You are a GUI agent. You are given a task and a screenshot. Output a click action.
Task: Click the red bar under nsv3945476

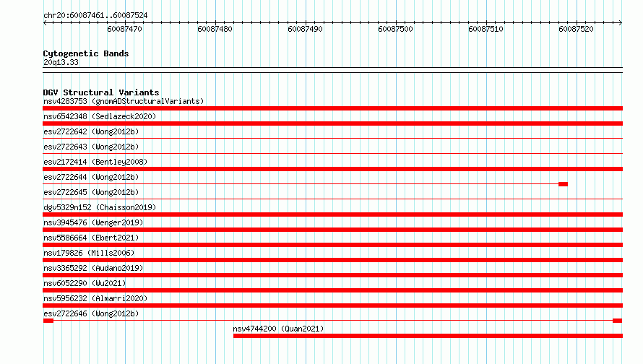click(x=332, y=230)
